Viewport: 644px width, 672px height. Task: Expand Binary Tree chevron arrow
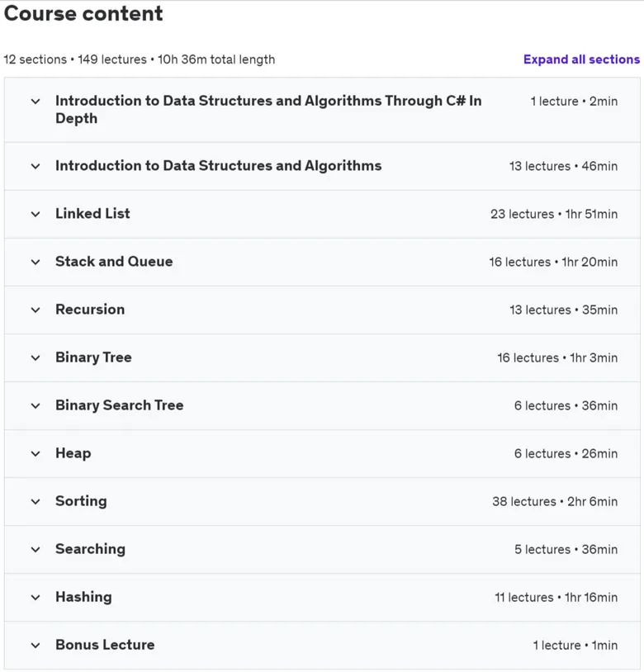[x=36, y=358]
